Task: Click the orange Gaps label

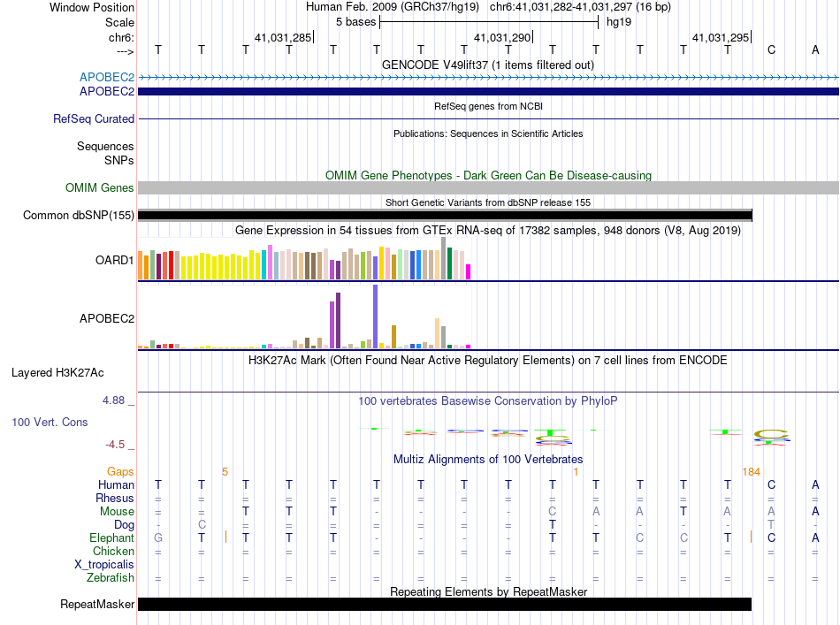Action: [120, 471]
